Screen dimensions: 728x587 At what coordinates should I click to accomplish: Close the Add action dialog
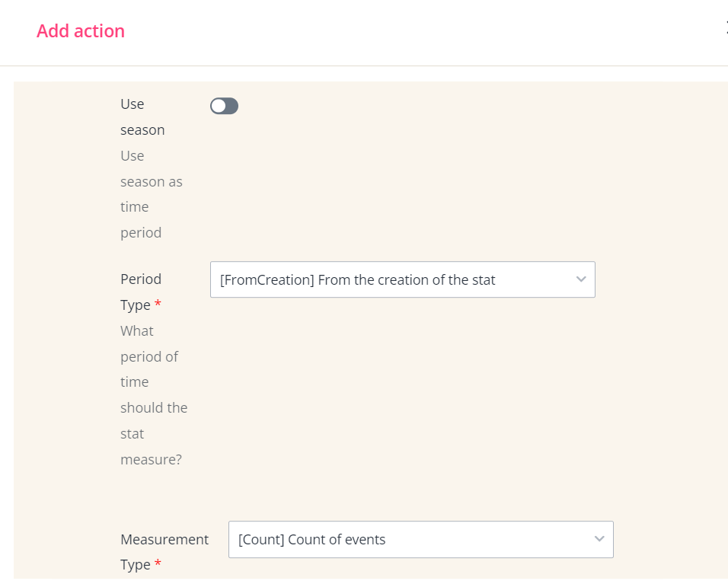click(726, 30)
